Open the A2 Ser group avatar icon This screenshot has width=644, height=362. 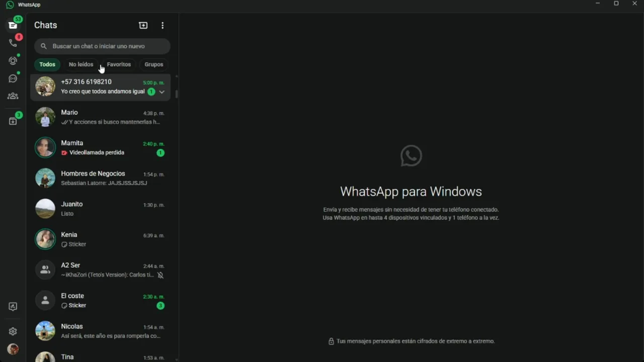point(45,270)
